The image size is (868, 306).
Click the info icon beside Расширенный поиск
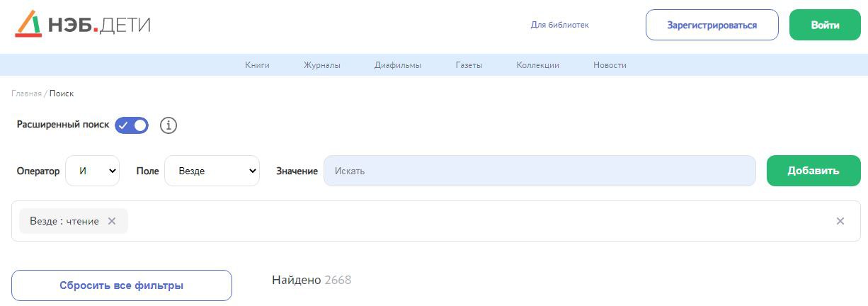click(x=168, y=125)
